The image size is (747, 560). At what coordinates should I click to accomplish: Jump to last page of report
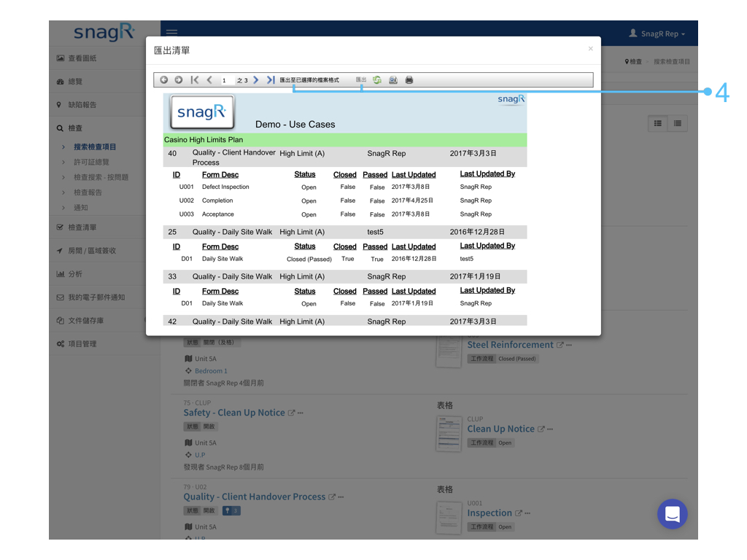[x=271, y=80]
